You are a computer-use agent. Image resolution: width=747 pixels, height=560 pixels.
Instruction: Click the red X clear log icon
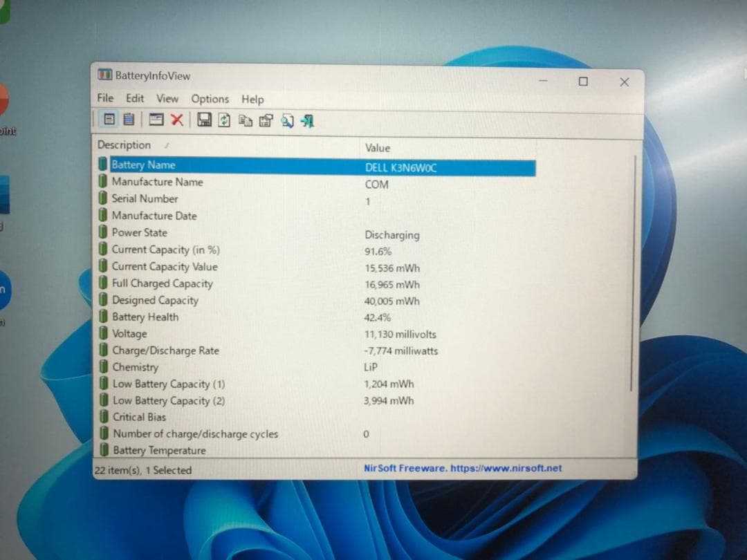click(x=178, y=120)
